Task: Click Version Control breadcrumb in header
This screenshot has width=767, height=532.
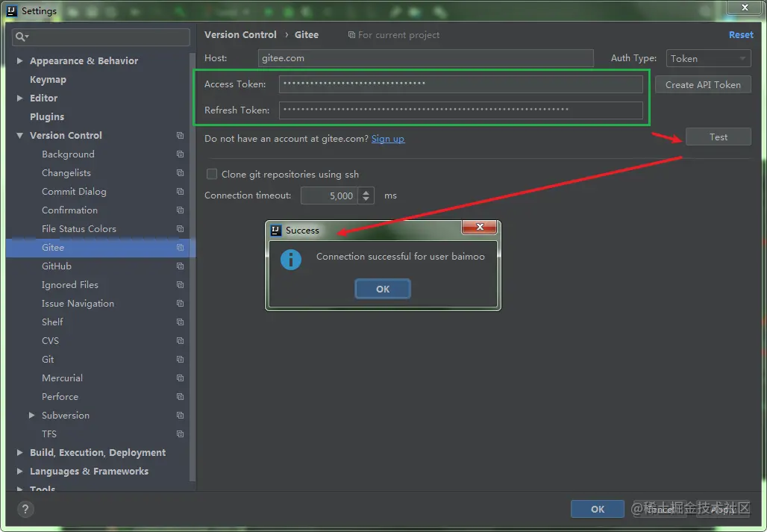Action: tap(240, 35)
